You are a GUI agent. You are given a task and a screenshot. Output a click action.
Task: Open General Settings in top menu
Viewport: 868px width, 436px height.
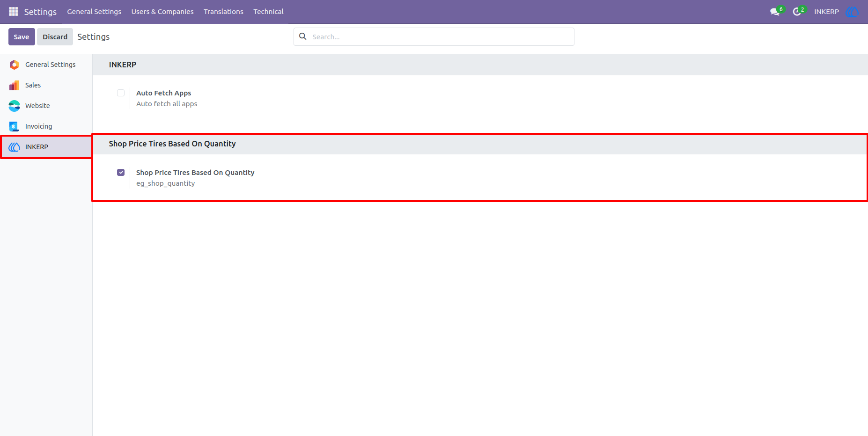[x=94, y=12]
